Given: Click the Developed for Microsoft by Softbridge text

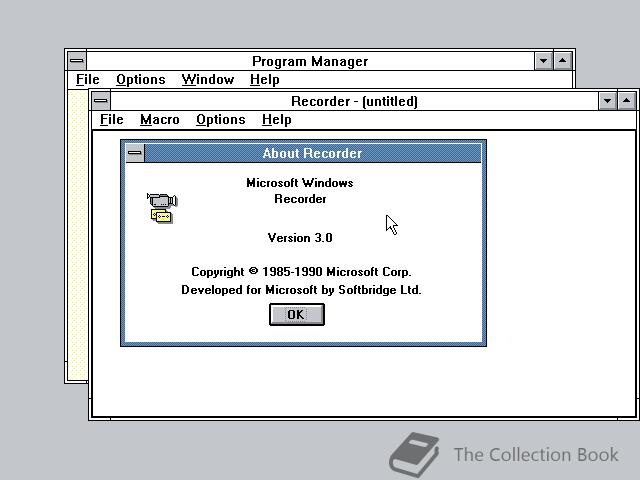Looking at the screenshot, I should (301, 290).
